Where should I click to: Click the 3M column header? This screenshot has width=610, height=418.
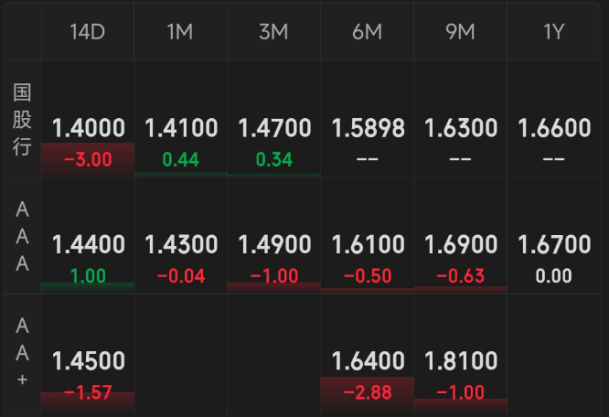(273, 32)
